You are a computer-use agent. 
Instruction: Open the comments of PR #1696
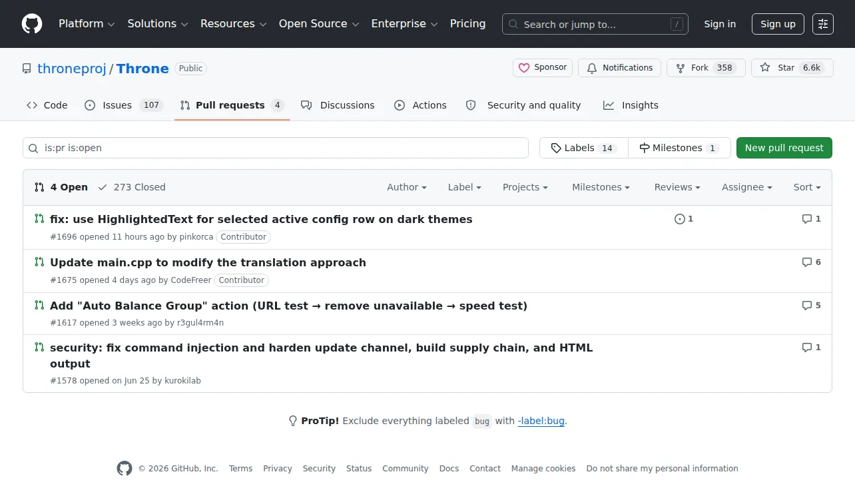[811, 219]
